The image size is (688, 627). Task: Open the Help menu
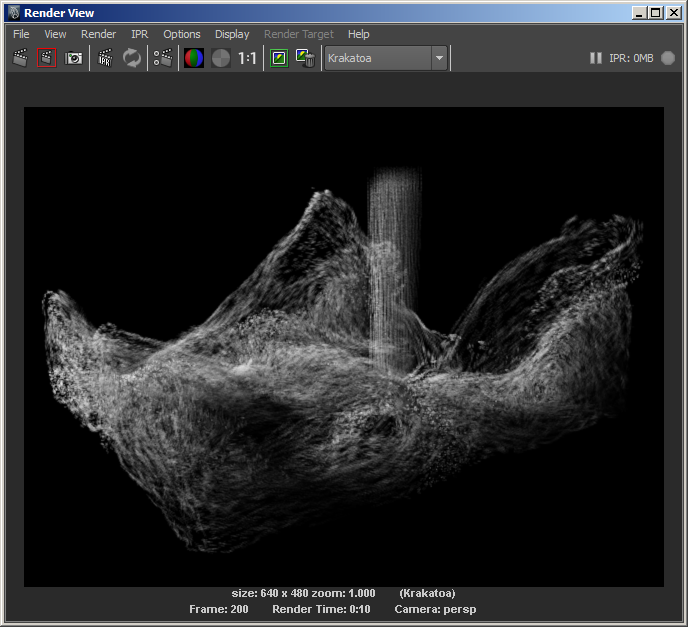[x=358, y=34]
